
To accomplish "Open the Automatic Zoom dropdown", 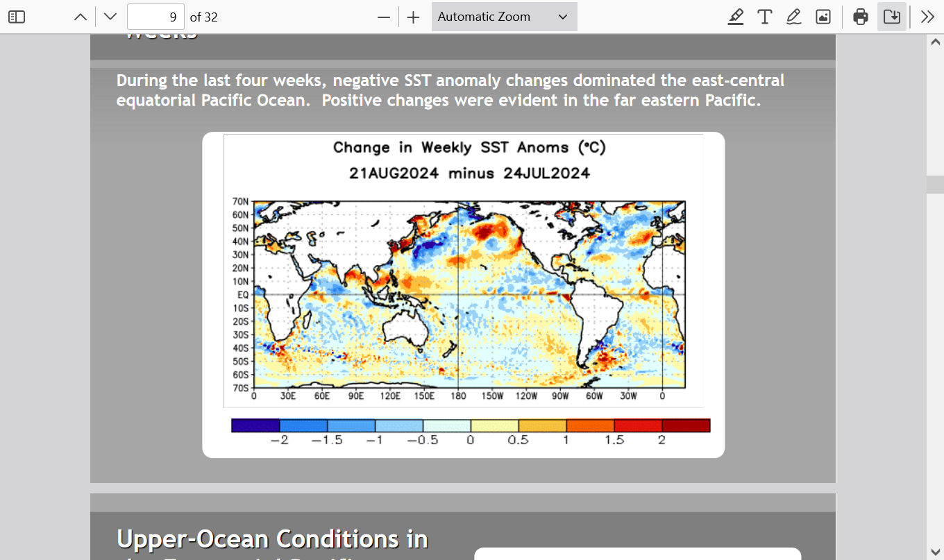I will (x=504, y=17).
